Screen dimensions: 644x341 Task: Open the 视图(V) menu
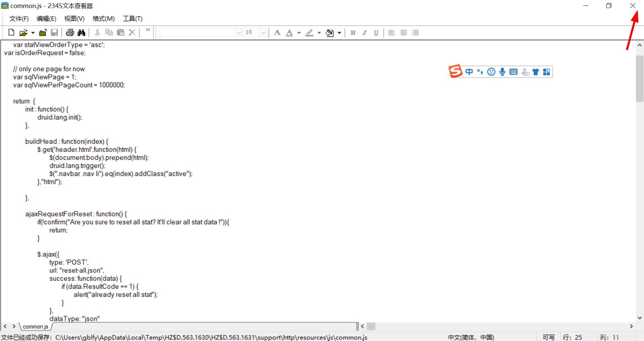coord(74,18)
